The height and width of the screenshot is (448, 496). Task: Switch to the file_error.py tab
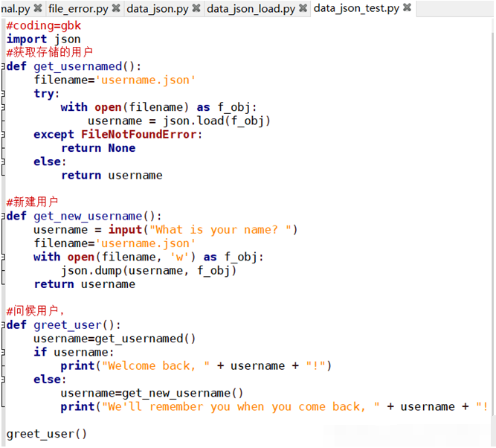click(78, 8)
